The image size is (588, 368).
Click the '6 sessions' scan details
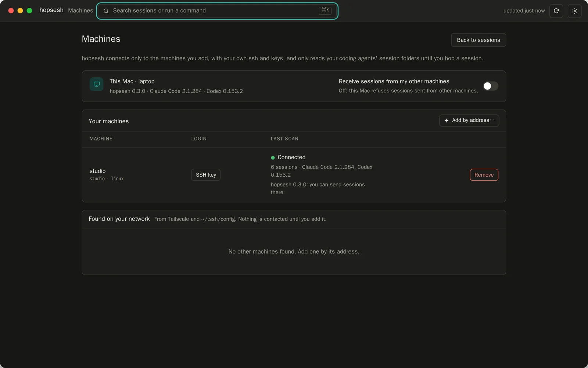(322, 171)
